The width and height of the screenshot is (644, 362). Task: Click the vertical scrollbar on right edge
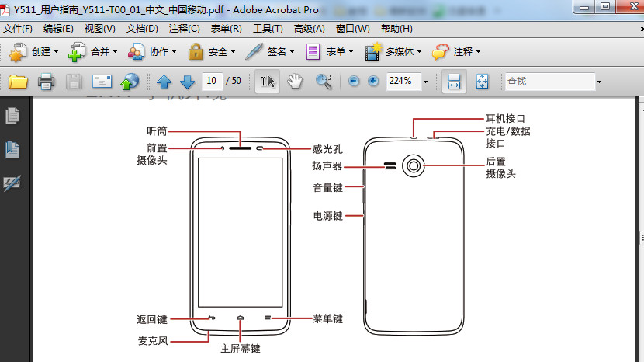[x=640, y=237]
